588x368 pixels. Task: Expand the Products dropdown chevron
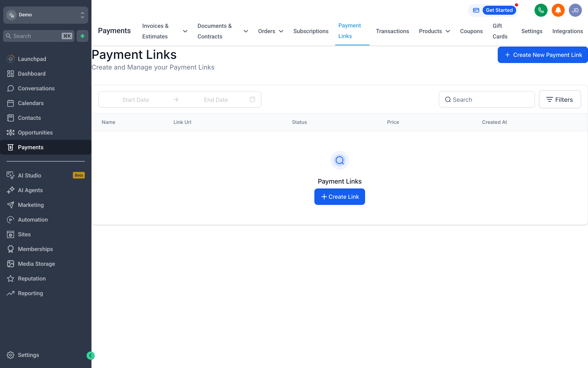point(448,31)
